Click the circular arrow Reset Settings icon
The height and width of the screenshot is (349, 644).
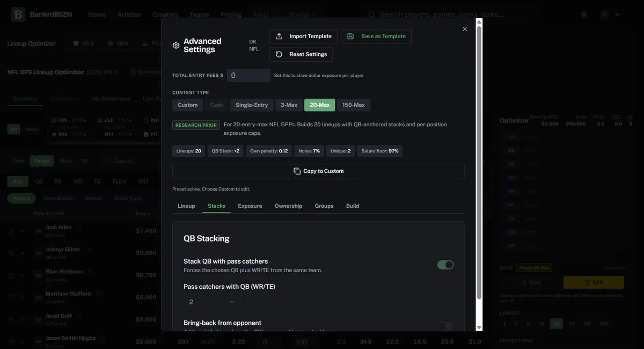pyautogui.click(x=279, y=54)
